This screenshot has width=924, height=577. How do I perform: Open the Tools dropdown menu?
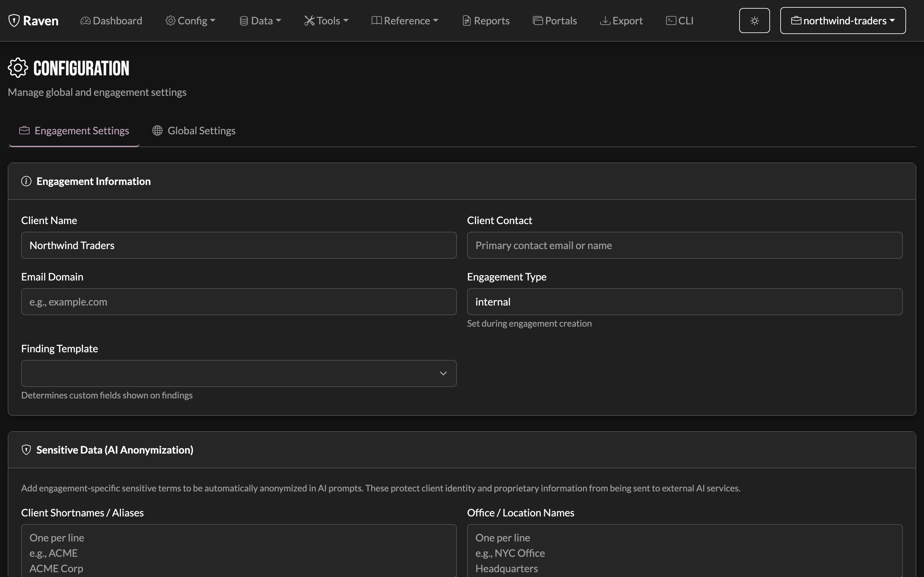click(x=327, y=21)
